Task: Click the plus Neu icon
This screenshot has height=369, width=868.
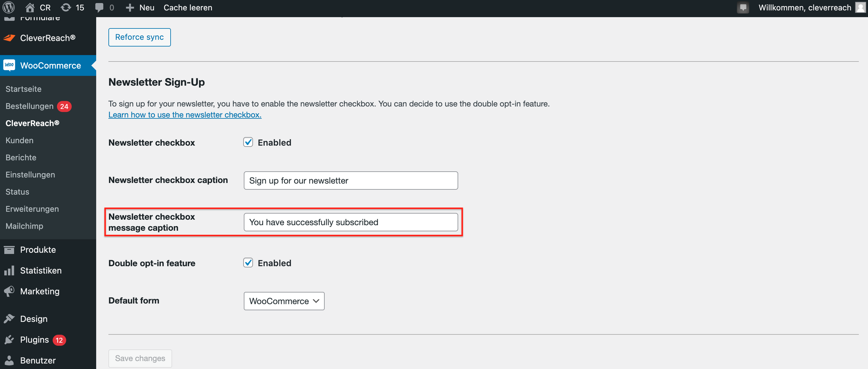Action: 130,7
